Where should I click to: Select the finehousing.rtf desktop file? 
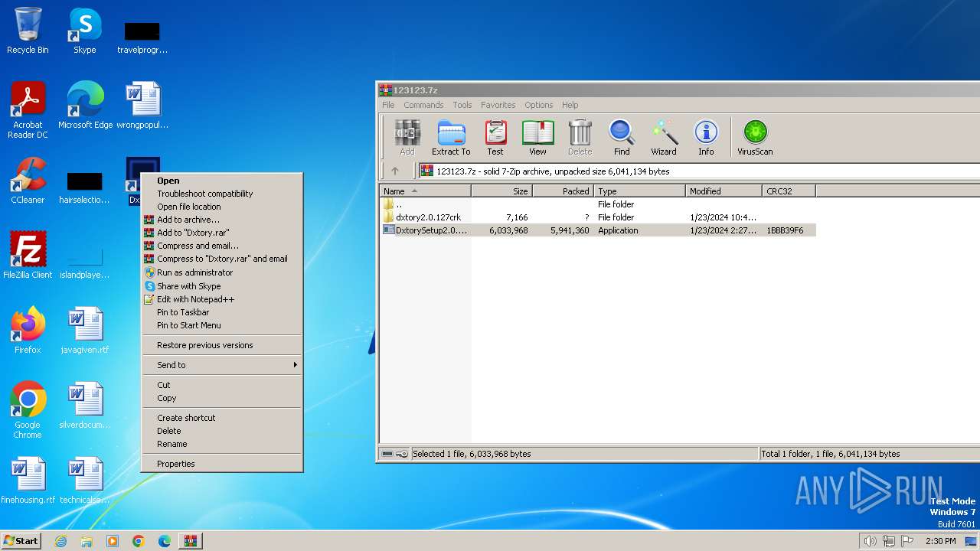coord(28,481)
